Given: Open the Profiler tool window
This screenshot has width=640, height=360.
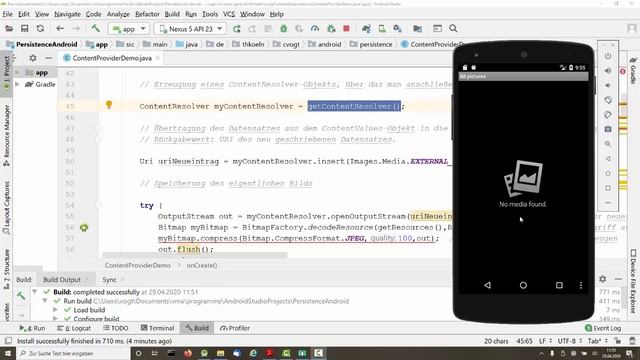Looking at the screenshot, I should click(x=235, y=328).
